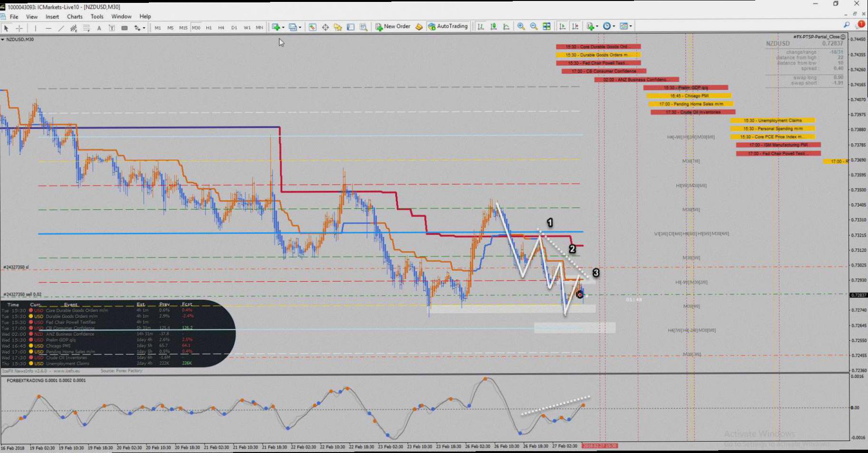Open the profiles dropdown
This screenshot has width=868, height=453.
pos(295,27)
